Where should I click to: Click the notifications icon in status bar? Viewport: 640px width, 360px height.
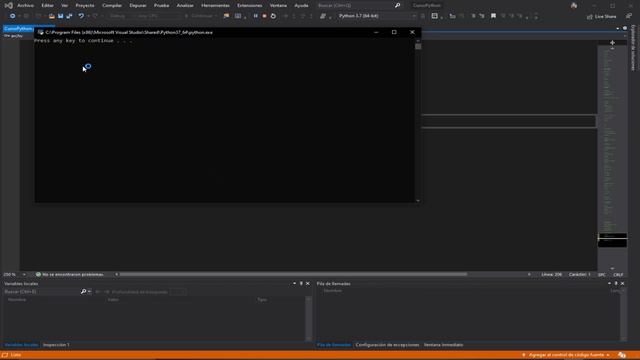click(622, 355)
